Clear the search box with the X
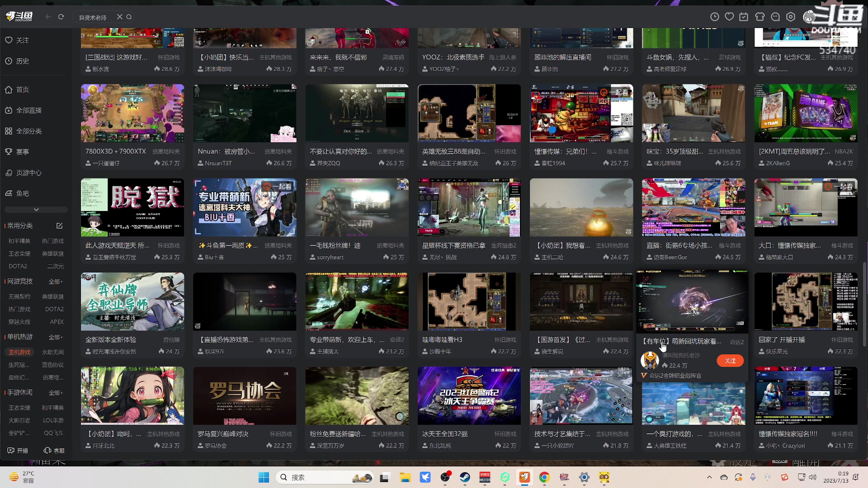 pos(119,17)
